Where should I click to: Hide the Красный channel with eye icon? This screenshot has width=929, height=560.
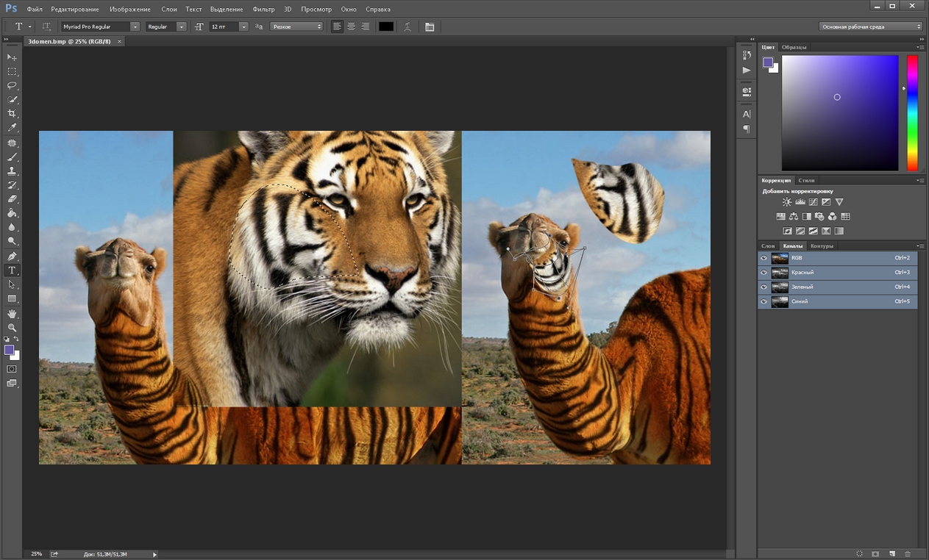[764, 273]
